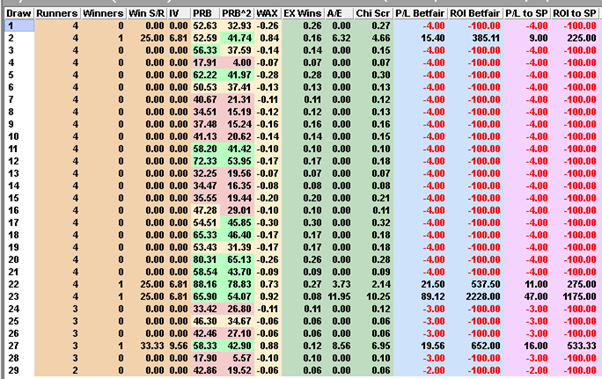The width and height of the screenshot is (602, 379).
Task: Select draw 27 P/L Betfair 19.56 cell
Action: (x=420, y=346)
